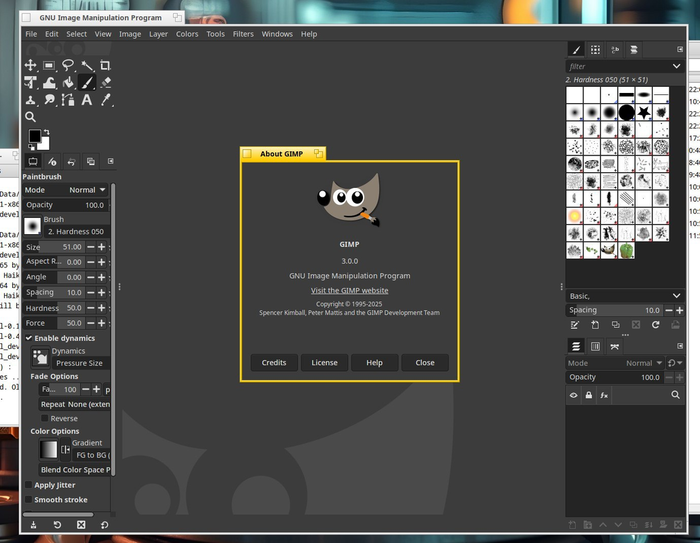Open the Windows menu
Screen dimensions: 700x543
click(x=277, y=34)
